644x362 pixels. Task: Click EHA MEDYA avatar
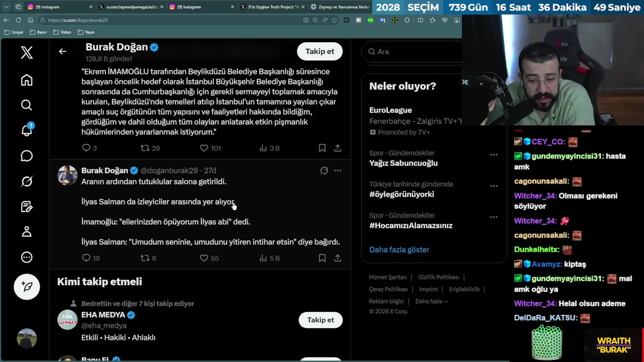[67, 319]
